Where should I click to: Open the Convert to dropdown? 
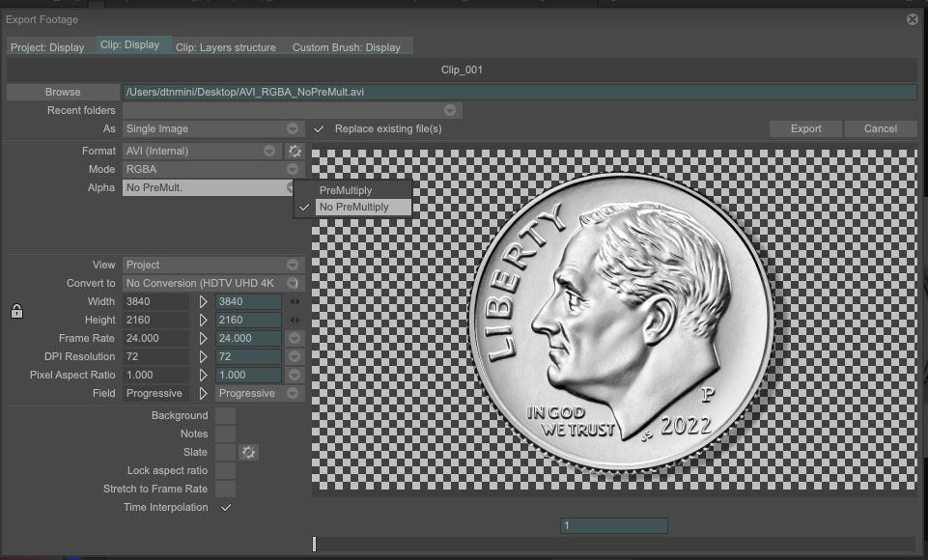click(213, 284)
